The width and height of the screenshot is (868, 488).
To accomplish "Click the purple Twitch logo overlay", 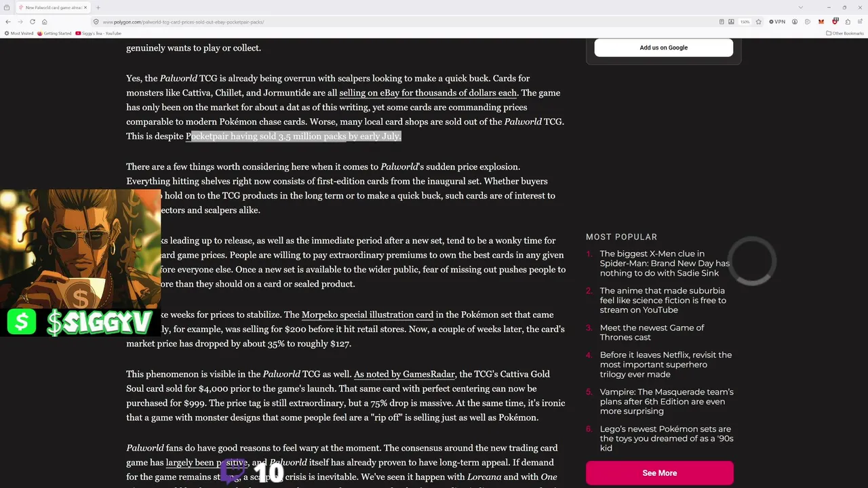I will (x=233, y=470).
